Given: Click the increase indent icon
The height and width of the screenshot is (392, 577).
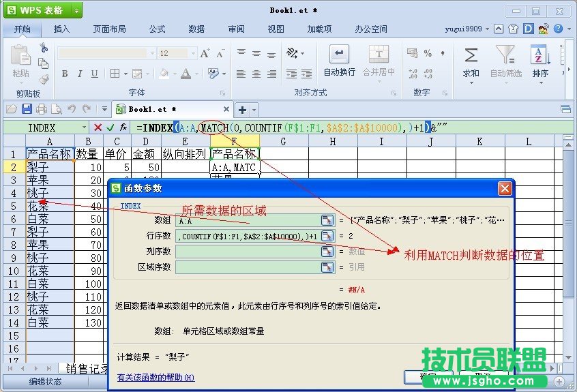Looking at the screenshot, I should [x=306, y=74].
